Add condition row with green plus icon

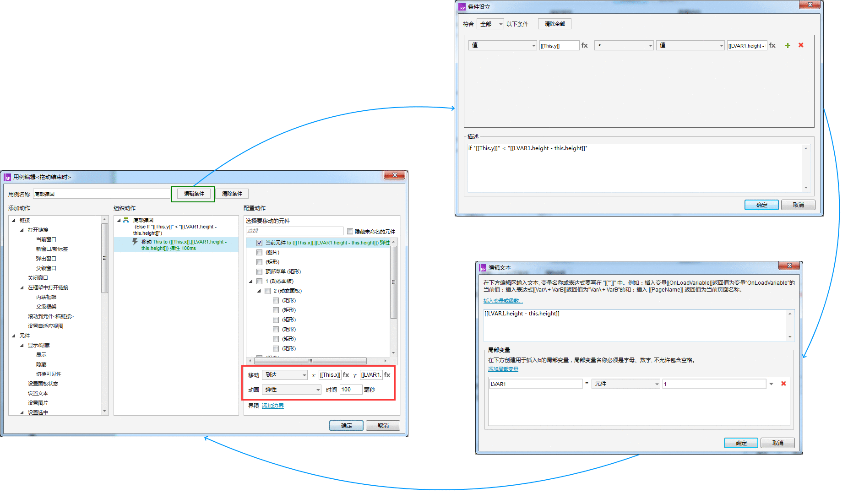coord(788,45)
